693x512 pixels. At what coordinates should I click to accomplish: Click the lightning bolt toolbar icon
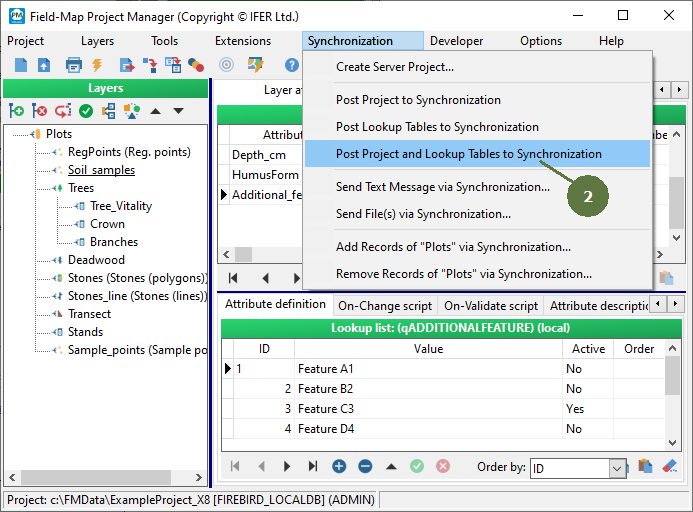point(98,65)
